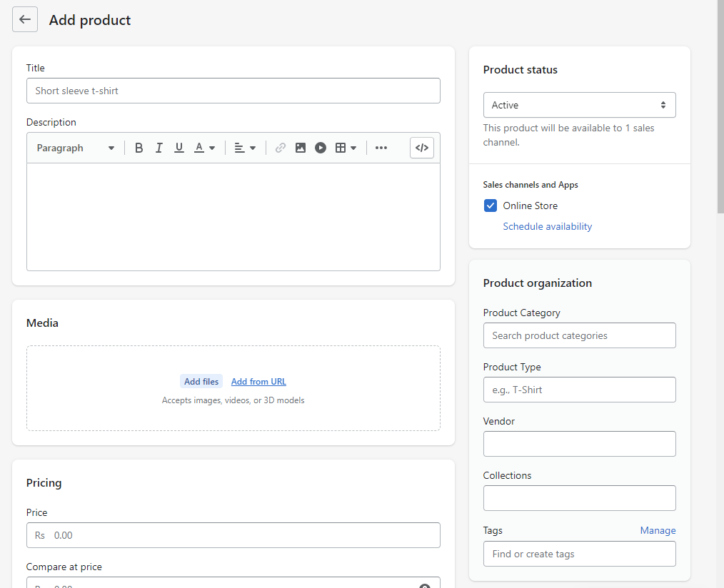724x588 pixels.
Task: Open more formatting options (three dots)
Action: (381, 148)
